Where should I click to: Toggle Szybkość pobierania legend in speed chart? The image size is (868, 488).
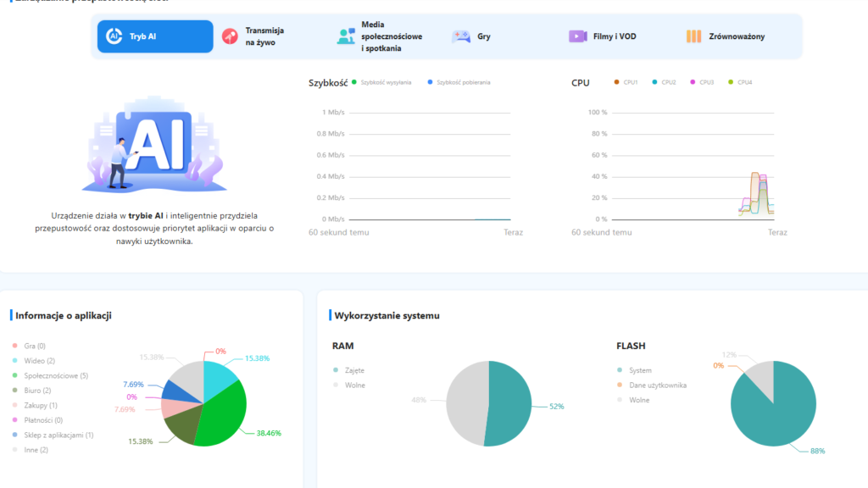[x=462, y=82]
